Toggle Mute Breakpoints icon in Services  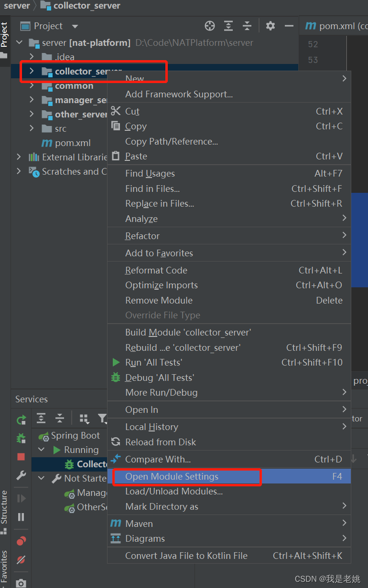point(21,559)
